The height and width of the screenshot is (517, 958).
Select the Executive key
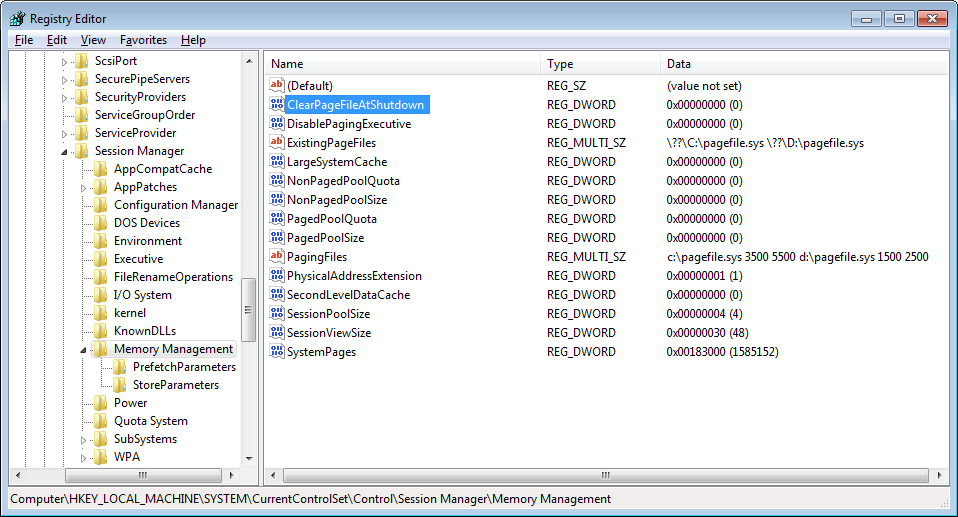click(138, 259)
